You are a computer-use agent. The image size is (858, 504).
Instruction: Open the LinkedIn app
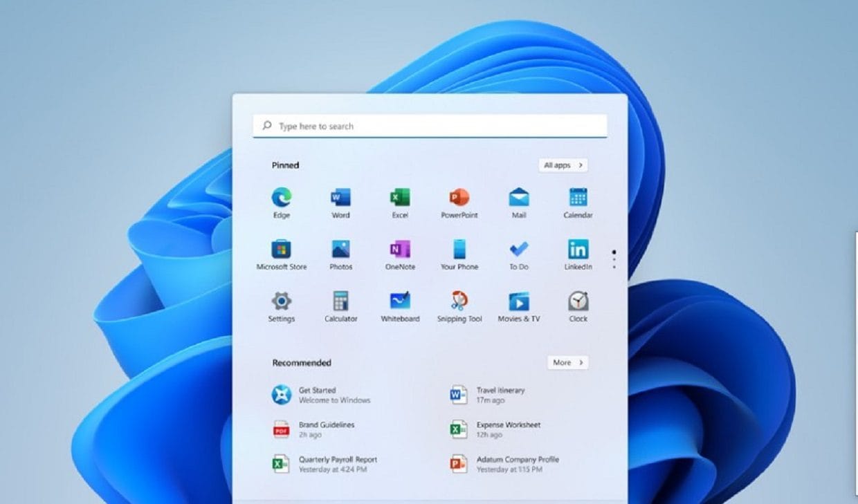click(578, 255)
